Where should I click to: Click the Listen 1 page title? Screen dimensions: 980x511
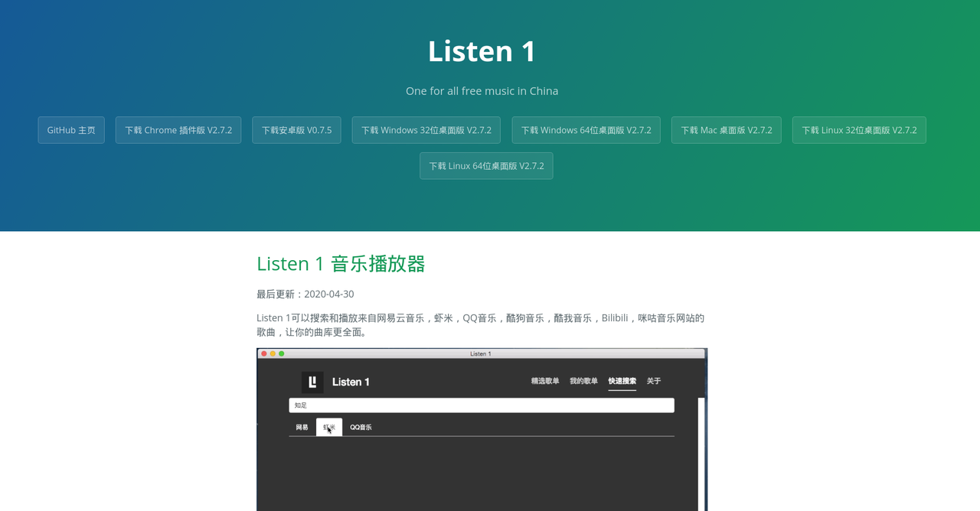[482, 51]
